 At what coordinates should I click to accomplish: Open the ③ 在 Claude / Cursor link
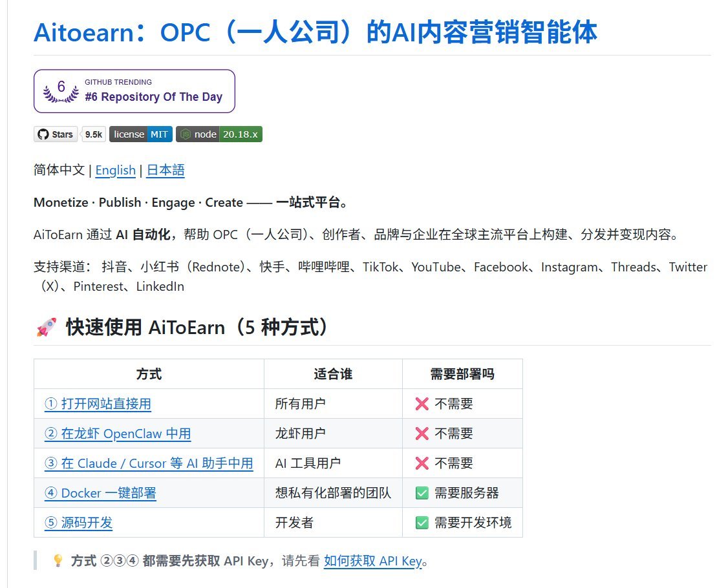click(149, 463)
